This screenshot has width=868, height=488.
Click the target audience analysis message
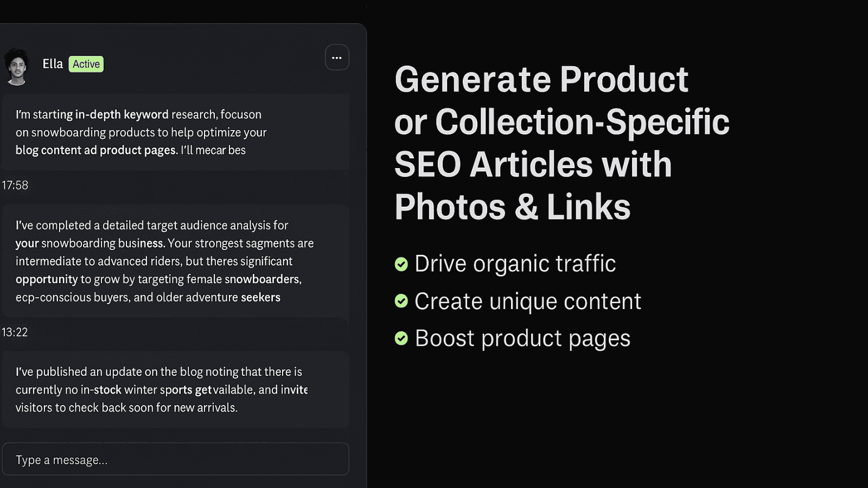click(176, 261)
